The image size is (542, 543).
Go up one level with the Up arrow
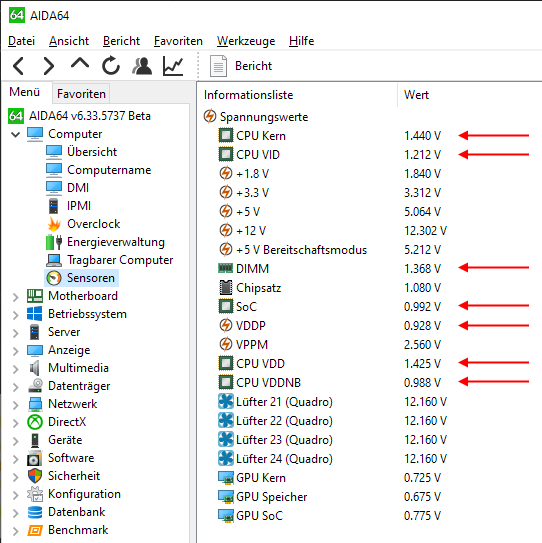pyautogui.click(x=80, y=64)
